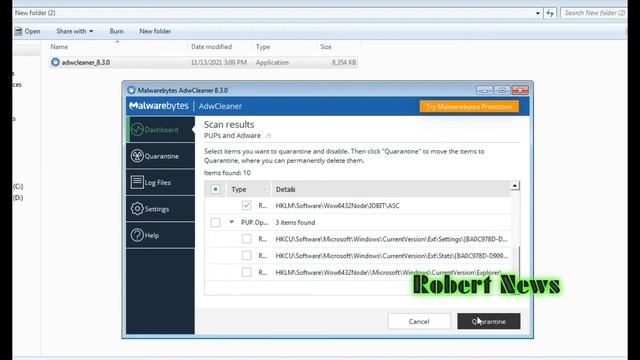Select the (C:) drive in Explorer sidebar
Viewport: 640px width, 360px height.
(x=18, y=187)
